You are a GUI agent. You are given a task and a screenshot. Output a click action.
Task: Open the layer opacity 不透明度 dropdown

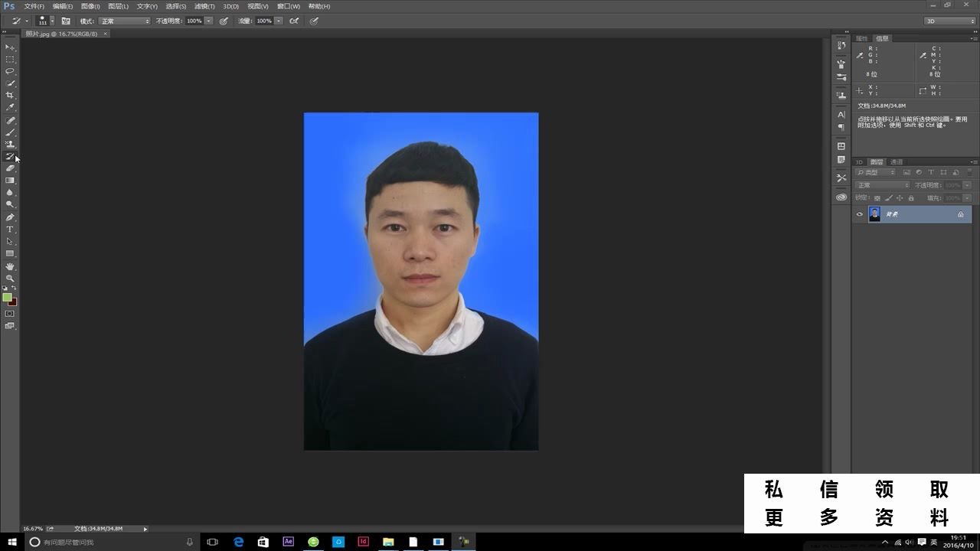[x=965, y=185]
